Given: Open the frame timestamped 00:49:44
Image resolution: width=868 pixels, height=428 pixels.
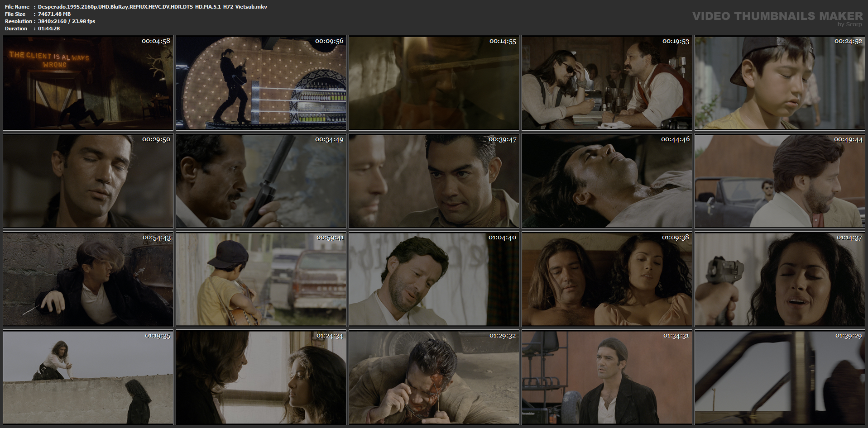Looking at the screenshot, I should tap(780, 181).
